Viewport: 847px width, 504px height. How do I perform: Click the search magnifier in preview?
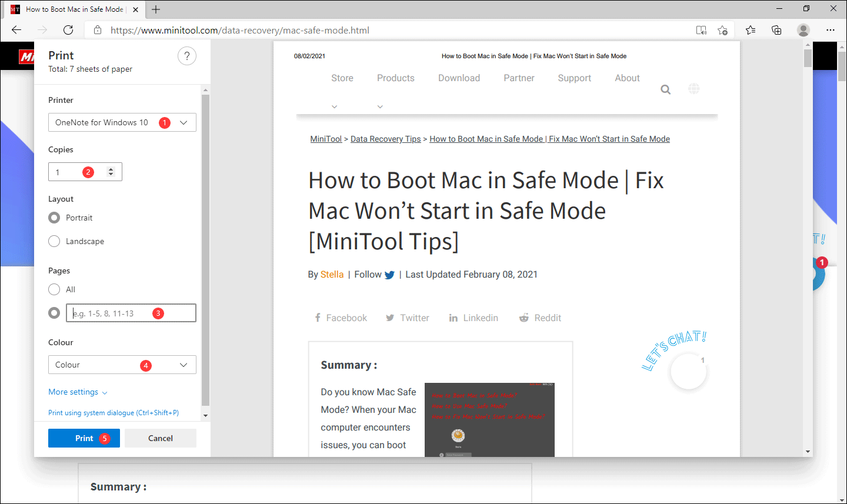(665, 89)
